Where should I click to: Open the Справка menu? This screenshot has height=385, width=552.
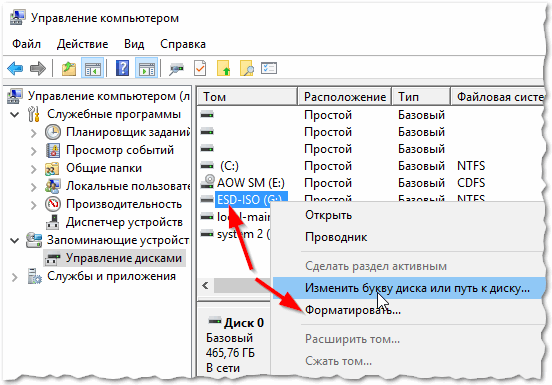pyautogui.click(x=183, y=44)
